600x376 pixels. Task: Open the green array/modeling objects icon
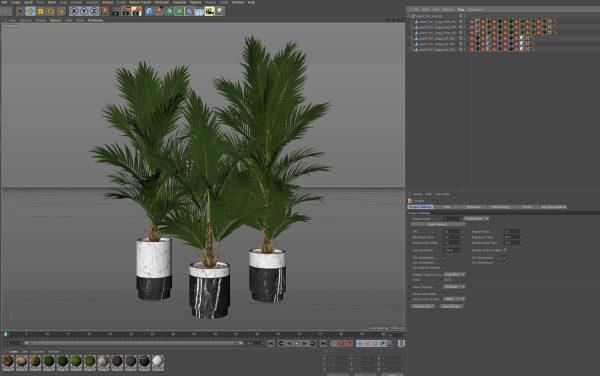[x=179, y=11]
